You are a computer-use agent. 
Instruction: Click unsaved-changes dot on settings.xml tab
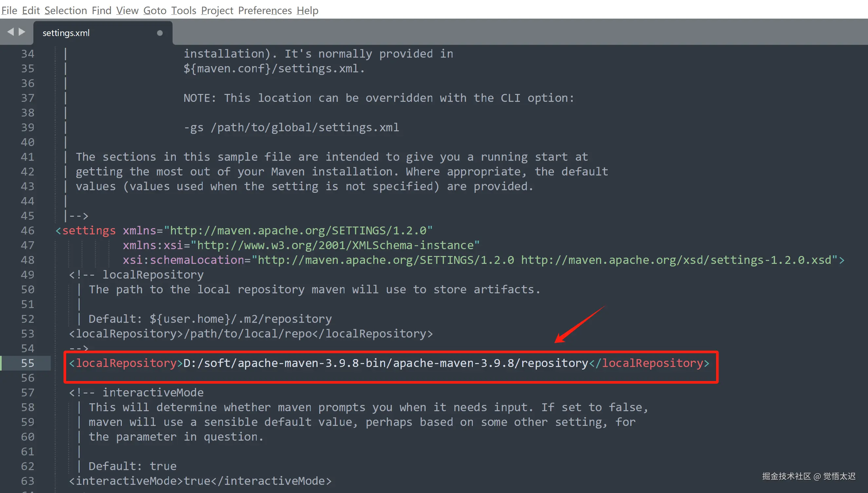[x=160, y=33]
